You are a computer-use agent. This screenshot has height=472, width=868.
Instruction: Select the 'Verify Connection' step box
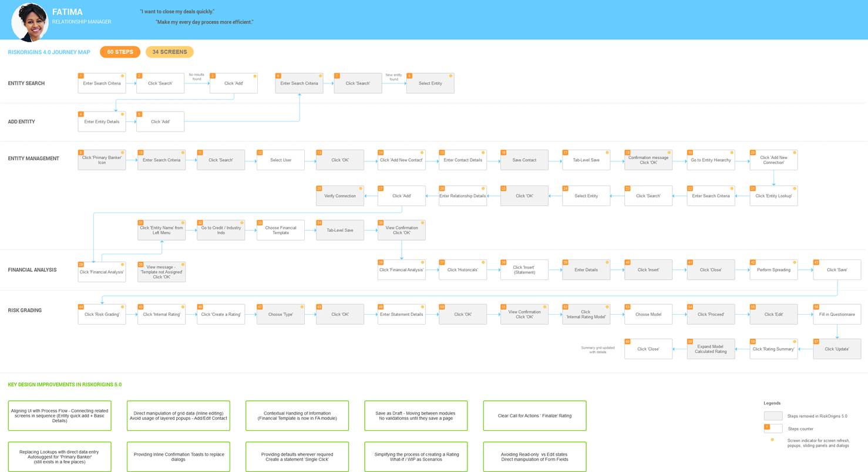340,196
